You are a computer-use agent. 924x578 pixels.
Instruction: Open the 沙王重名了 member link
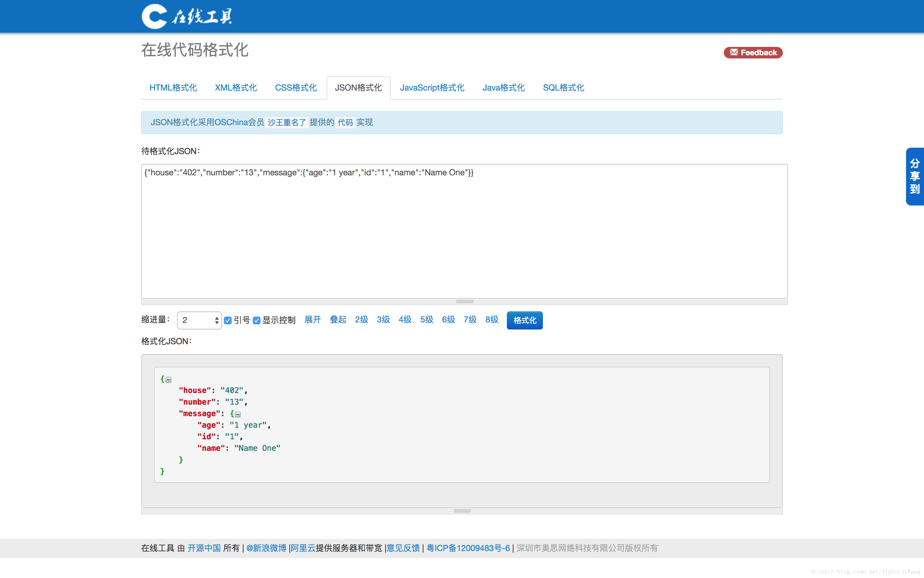(x=287, y=122)
